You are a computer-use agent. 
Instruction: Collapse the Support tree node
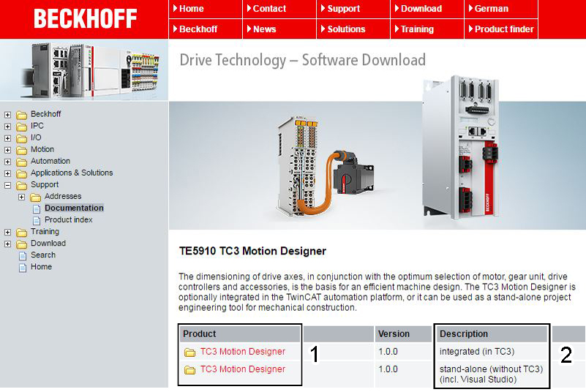7,185
